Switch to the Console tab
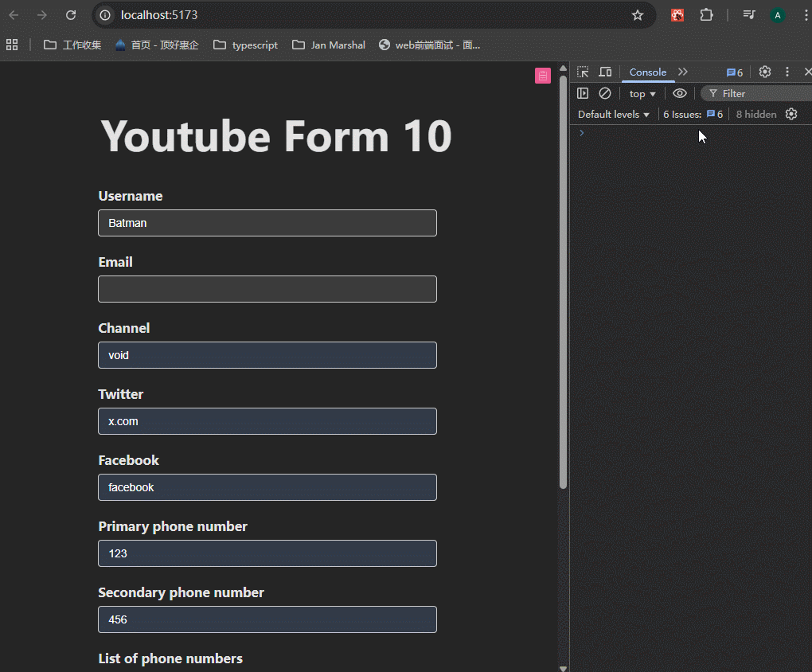This screenshot has height=672, width=812. tap(648, 72)
